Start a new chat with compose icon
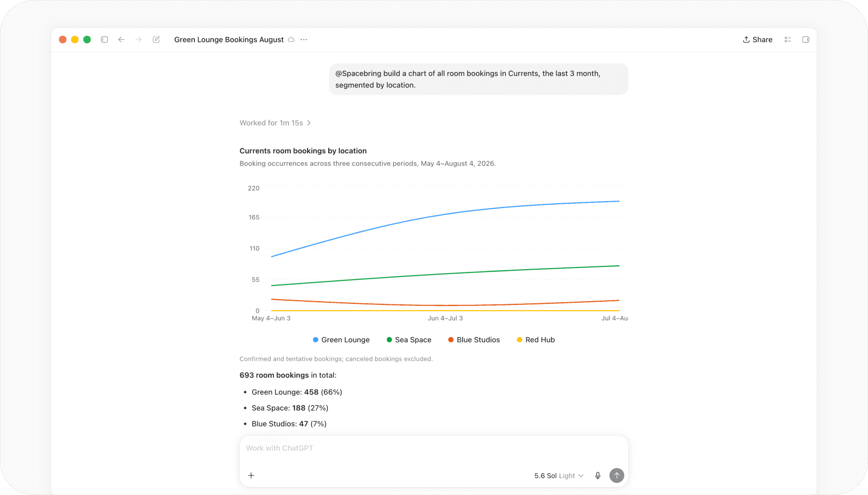 click(x=156, y=39)
